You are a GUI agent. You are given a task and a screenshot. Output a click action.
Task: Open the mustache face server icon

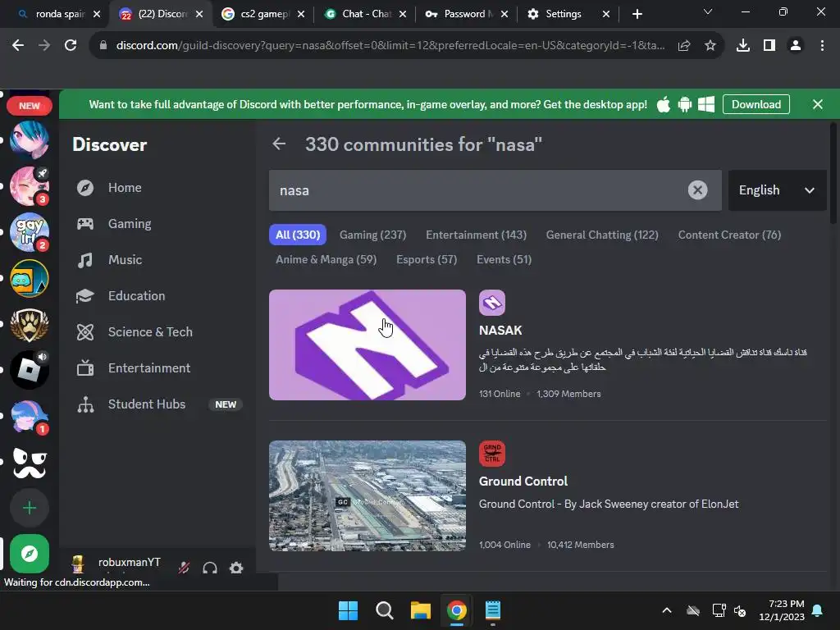click(30, 463)
